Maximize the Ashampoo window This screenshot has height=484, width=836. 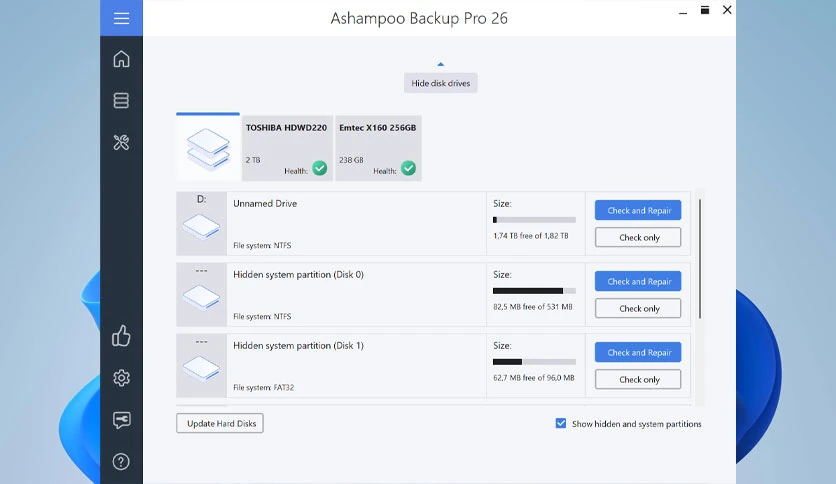(705, 10)
